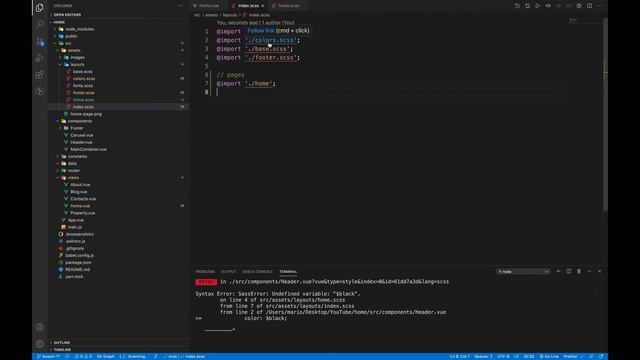This screenshot has width=640, height=360.
Task: Open the Explorer view in the activity bar
Action: 40,8
